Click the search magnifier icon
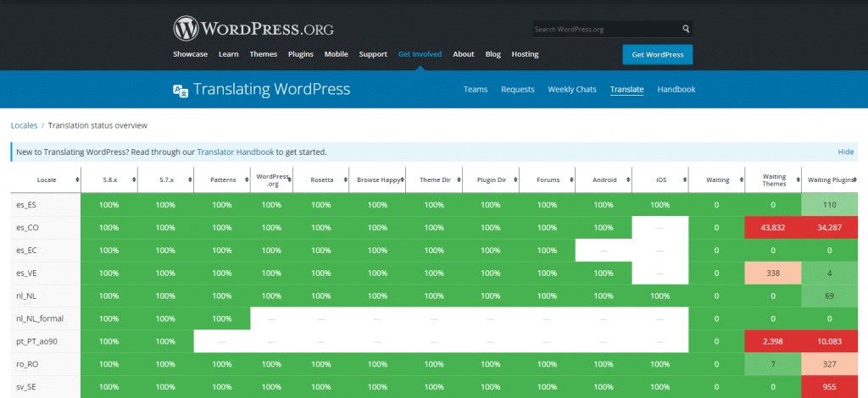 [686, 29]
